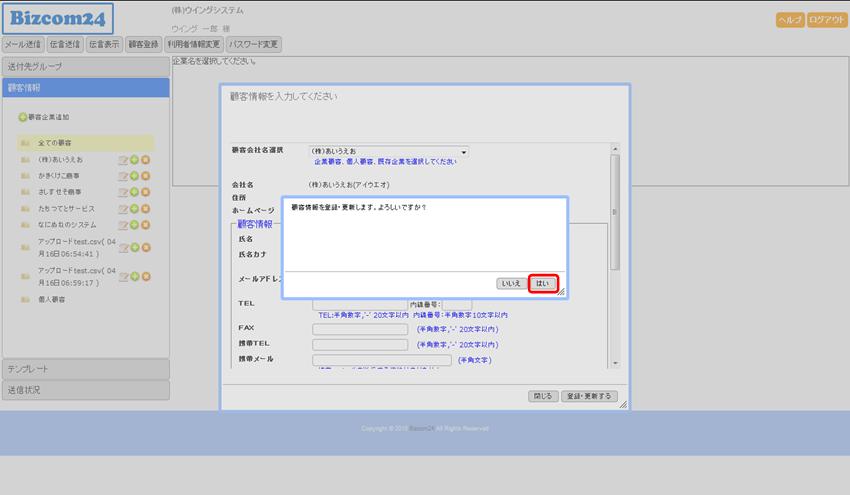Click orange delete icon for さしすせそ商事
Image resolution: width=850 pixels, height=495 pixels.
145,192
